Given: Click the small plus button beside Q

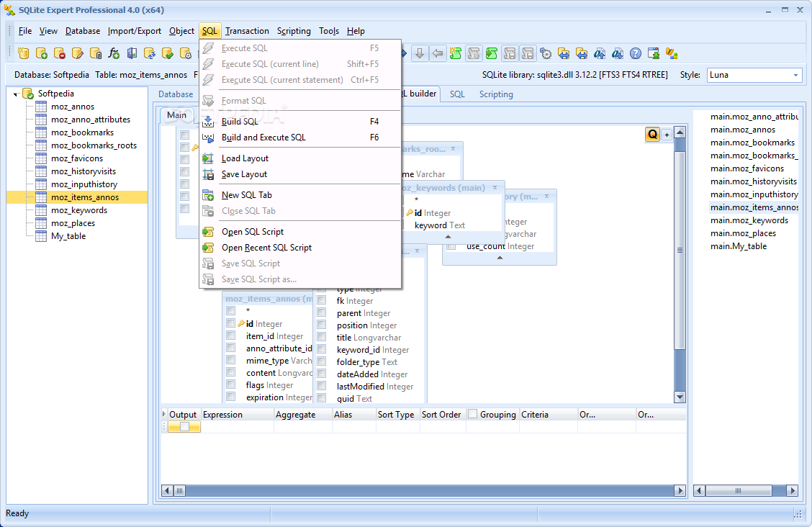Looking at the screenshot, I should click(667, 135).
